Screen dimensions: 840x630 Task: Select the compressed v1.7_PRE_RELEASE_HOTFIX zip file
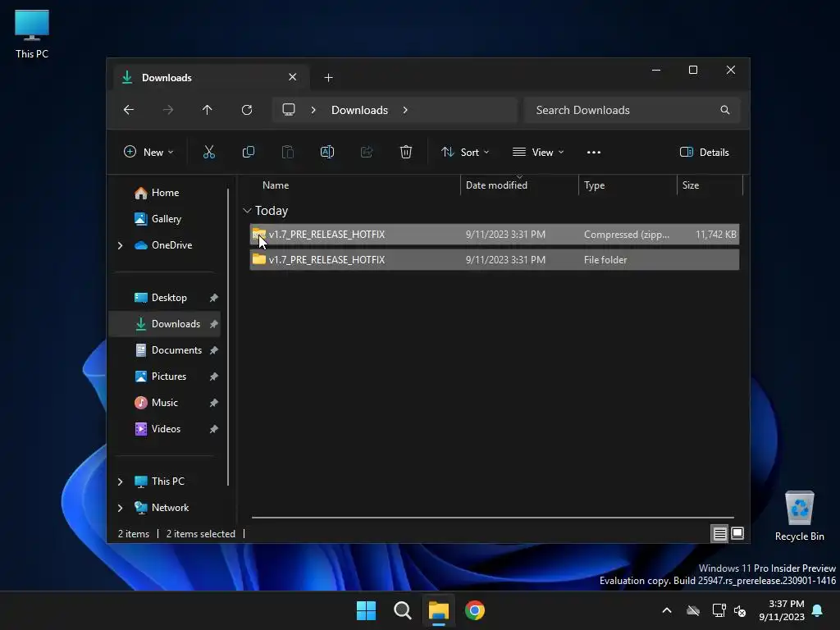pyautogui.click(x=495, y=234)
